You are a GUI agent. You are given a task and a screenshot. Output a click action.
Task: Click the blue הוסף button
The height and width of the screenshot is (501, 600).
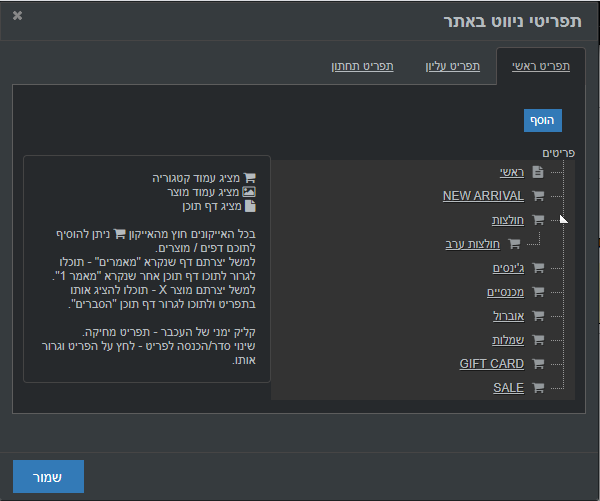tap(543, 121)
